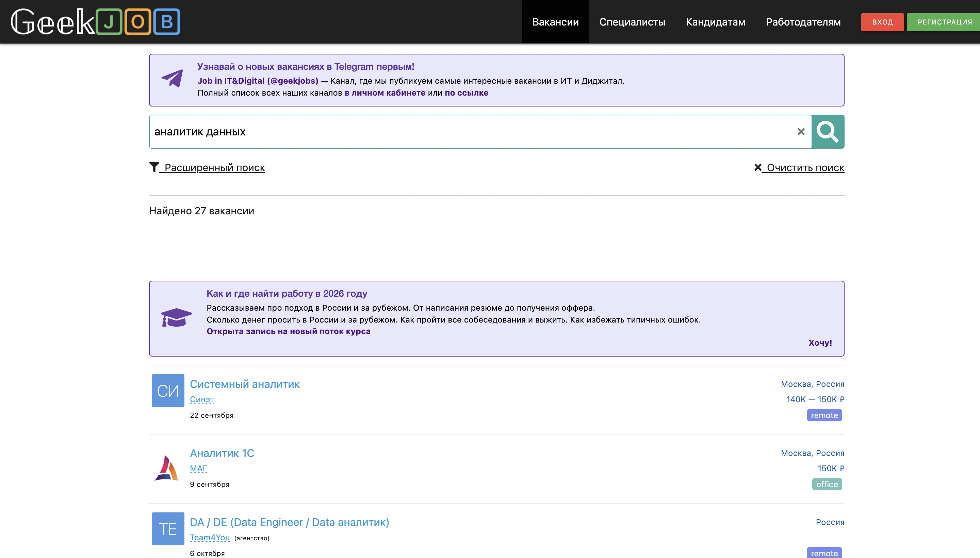Click the GeekJOB logo

[95, 22]
